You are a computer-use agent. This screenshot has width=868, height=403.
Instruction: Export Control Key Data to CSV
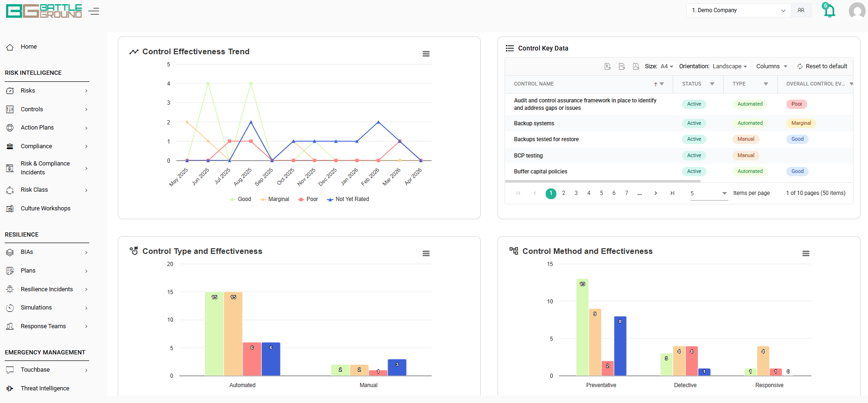pos(622,66)
